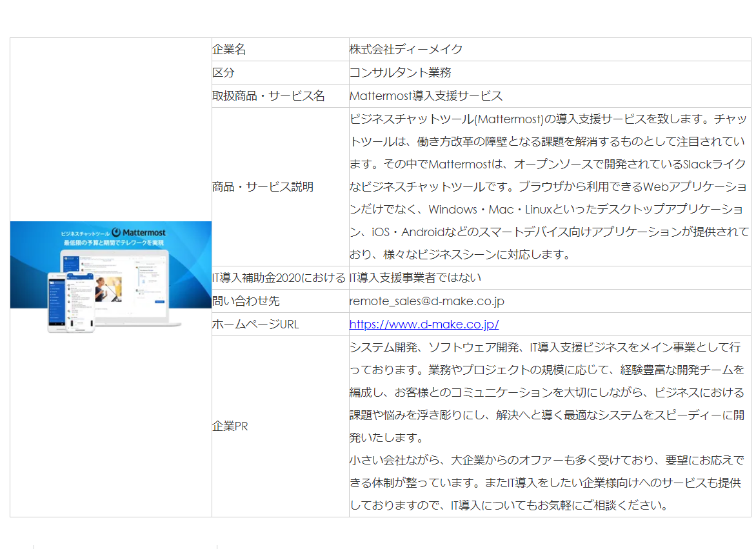Click the 企業PR label
Screen dimensions: 756x549
230,426
